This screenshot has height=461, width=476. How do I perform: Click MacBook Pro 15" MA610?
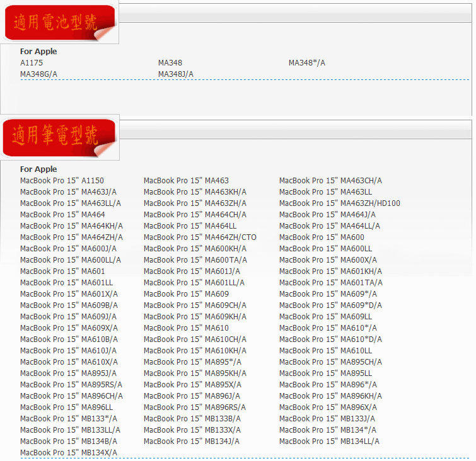tap(186, 327)
